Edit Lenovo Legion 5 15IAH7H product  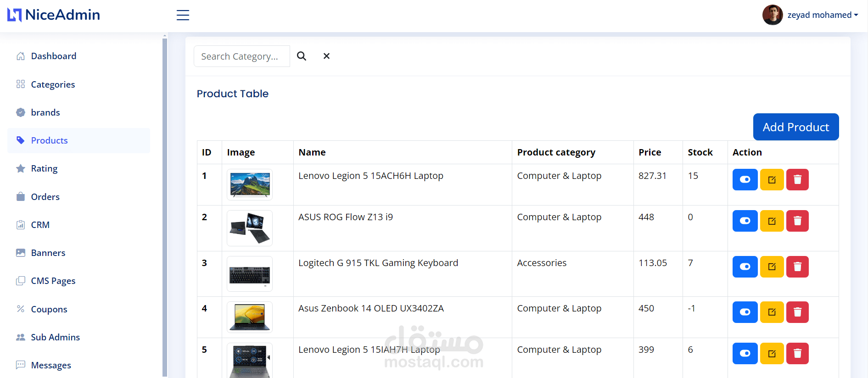pyautogui.click(x=772, y=353)
